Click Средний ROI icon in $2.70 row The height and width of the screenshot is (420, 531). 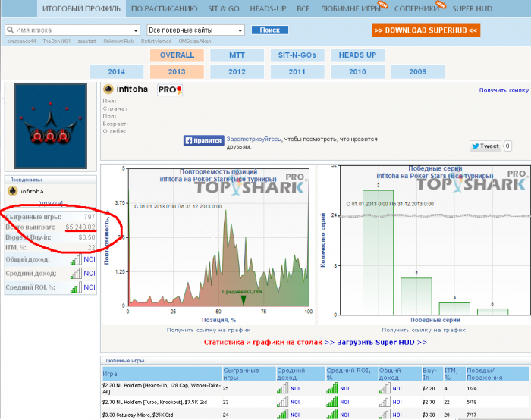[x=332, y=402]
